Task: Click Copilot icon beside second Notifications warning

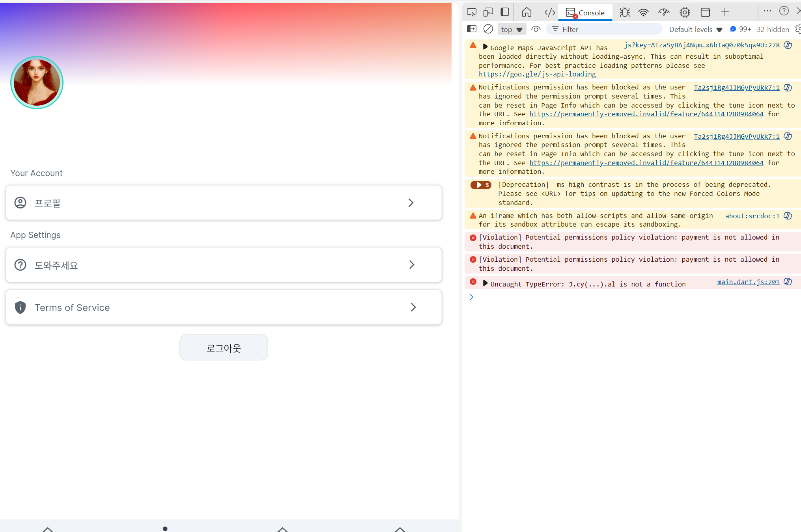Action: click(788, 136)
